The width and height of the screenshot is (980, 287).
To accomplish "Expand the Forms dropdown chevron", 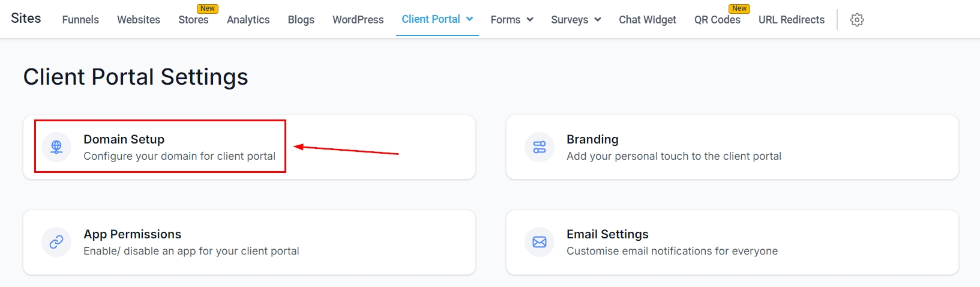I will point(530,20).
